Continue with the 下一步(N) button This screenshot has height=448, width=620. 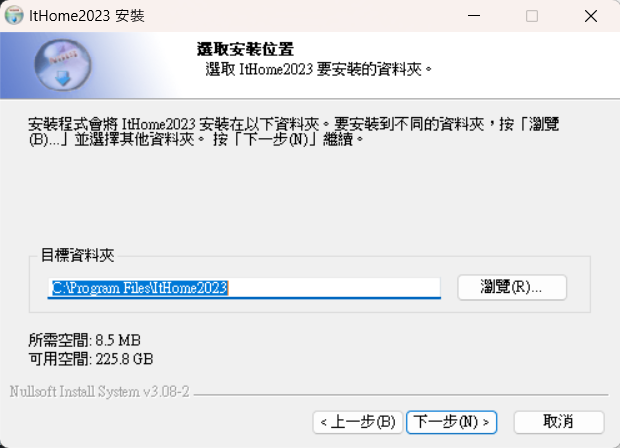[x=452, y=422]
